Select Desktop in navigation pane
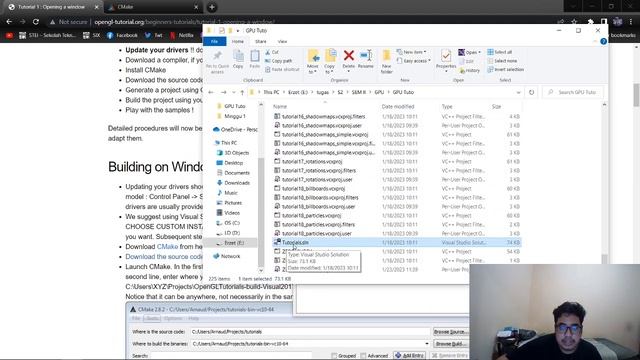The image size is (640, 360). [x=234, y=162]
